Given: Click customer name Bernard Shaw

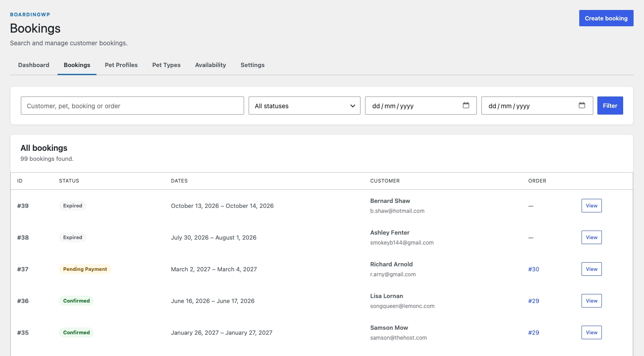Looking at the screenshot, I should coord(390,201).
